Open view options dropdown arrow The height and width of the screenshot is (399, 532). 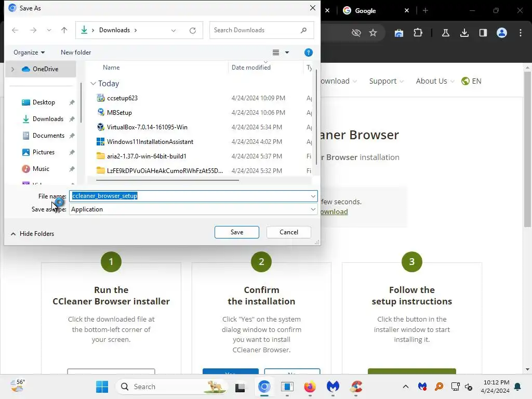[x=287, y=52]
